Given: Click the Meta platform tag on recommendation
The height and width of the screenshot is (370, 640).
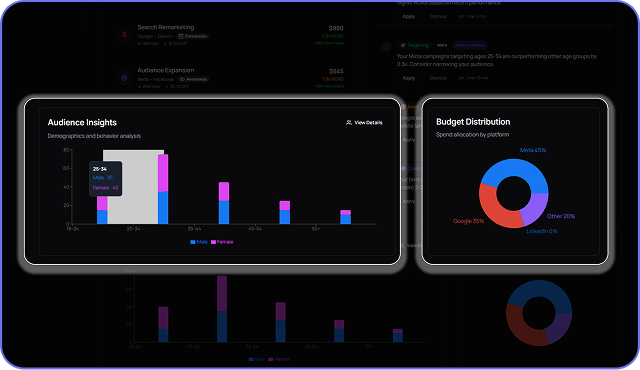Looking at the screenshot, I should tap(442, 45).
